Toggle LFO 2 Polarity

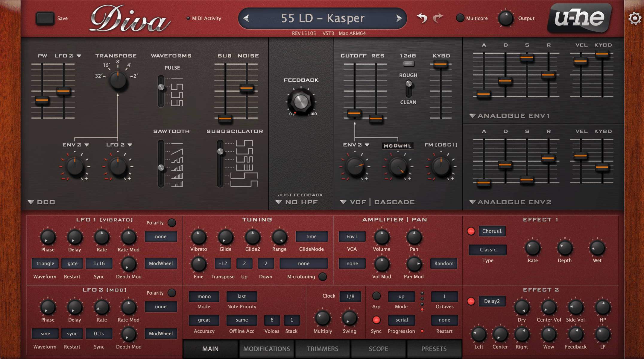172,293
